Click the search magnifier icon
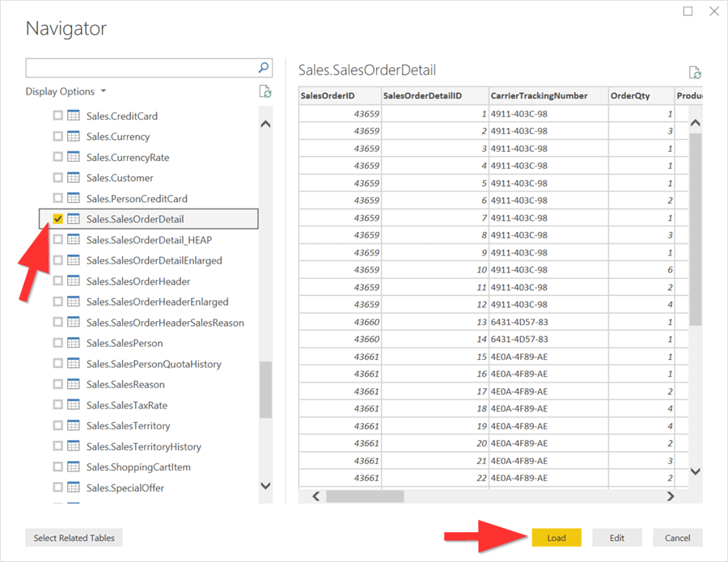Viewport: 728px width, 562px height. click(x=263, y=68)
